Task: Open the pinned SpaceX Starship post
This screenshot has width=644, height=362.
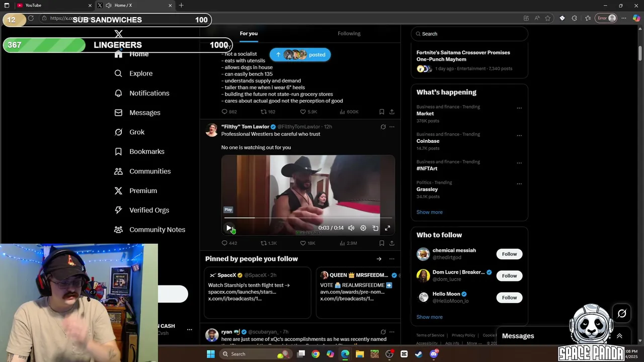Action: tap(258, 292)
